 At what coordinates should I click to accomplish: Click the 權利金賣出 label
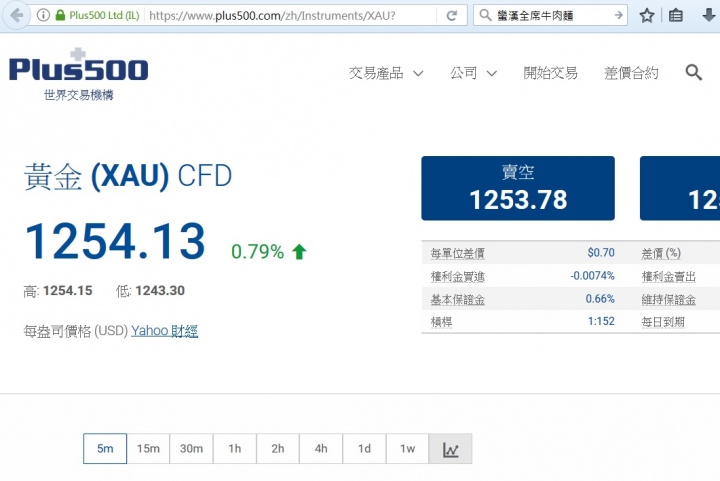(x=668, y=277)
